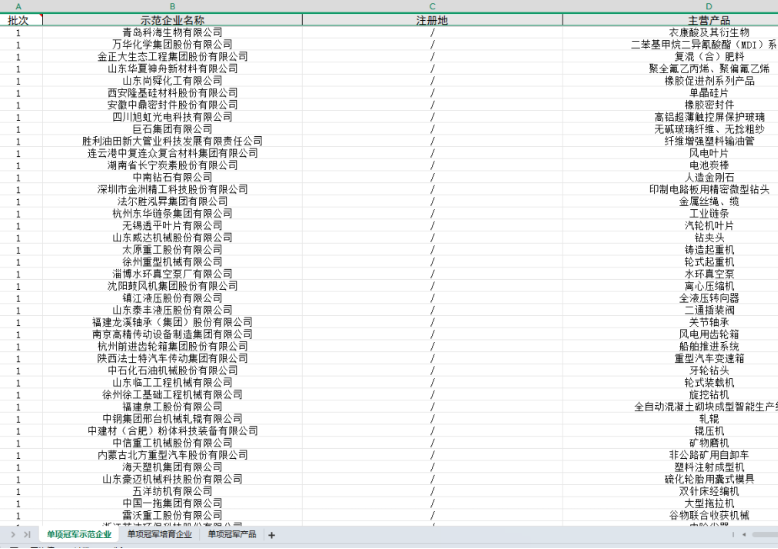Select cell 中国一拖集团有限公司

pos(172,503)
